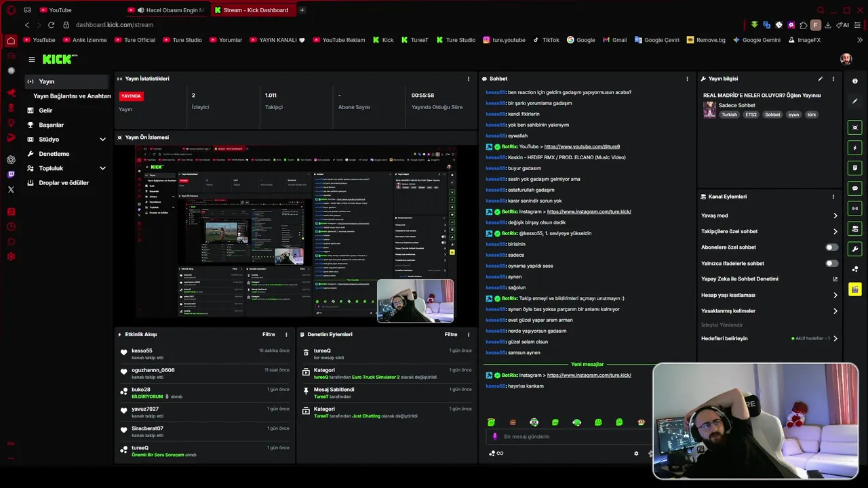Viewport: 868px width, 488px height.
Task: Click the stream preview thumbnail
Action: [x=295, y=231]
